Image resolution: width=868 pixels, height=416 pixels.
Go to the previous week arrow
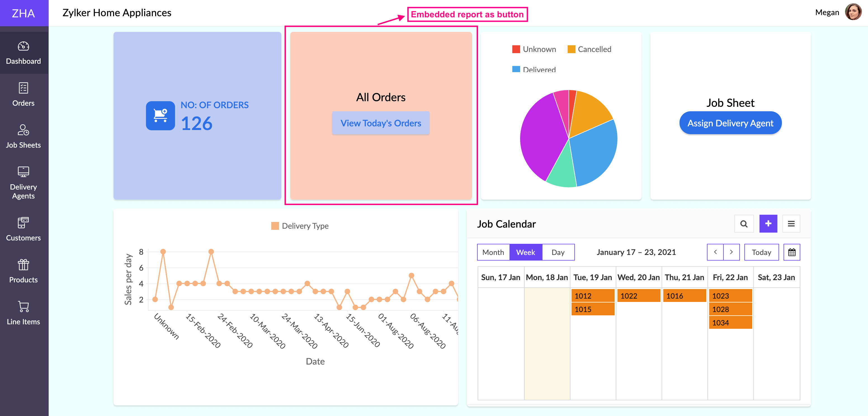pos(715,252)
